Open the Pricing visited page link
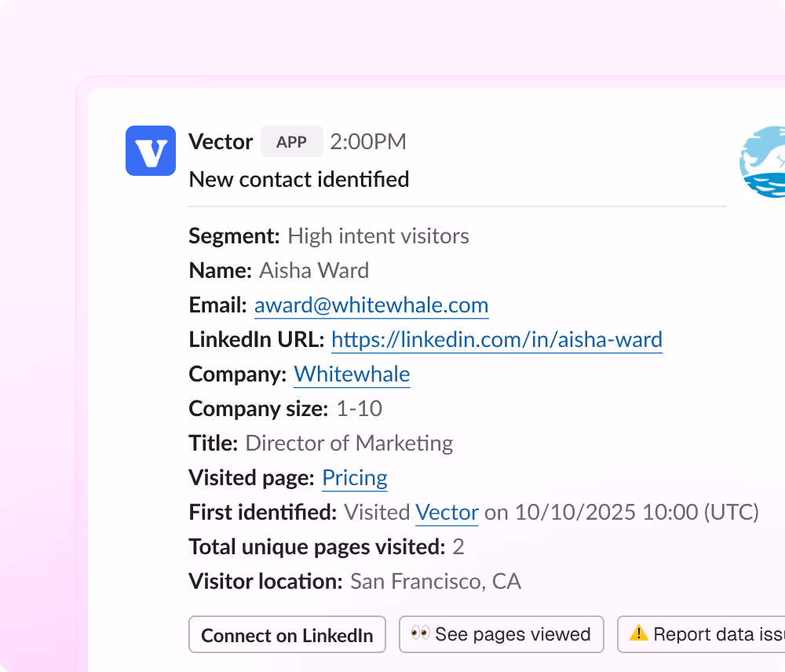The height and width of the screenshot is (672, 785). [x=355, y=478]
